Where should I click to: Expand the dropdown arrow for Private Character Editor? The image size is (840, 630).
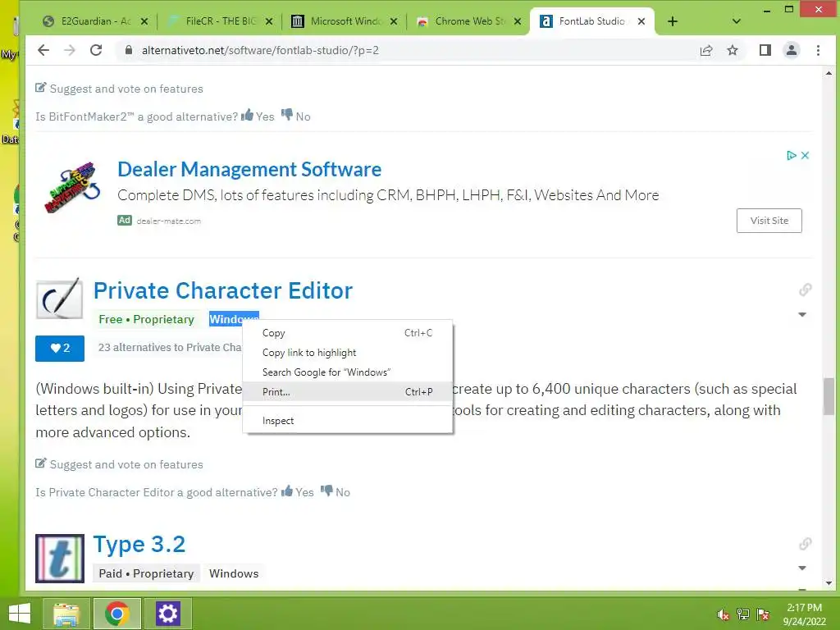tap(802, 314)
